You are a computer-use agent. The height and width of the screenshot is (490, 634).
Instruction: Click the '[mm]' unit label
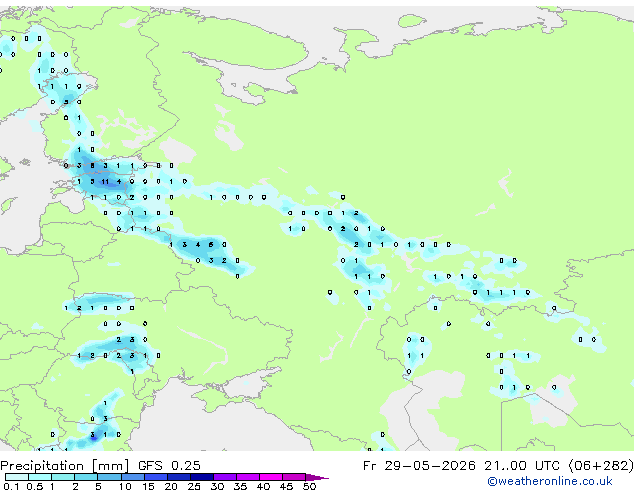111,466
